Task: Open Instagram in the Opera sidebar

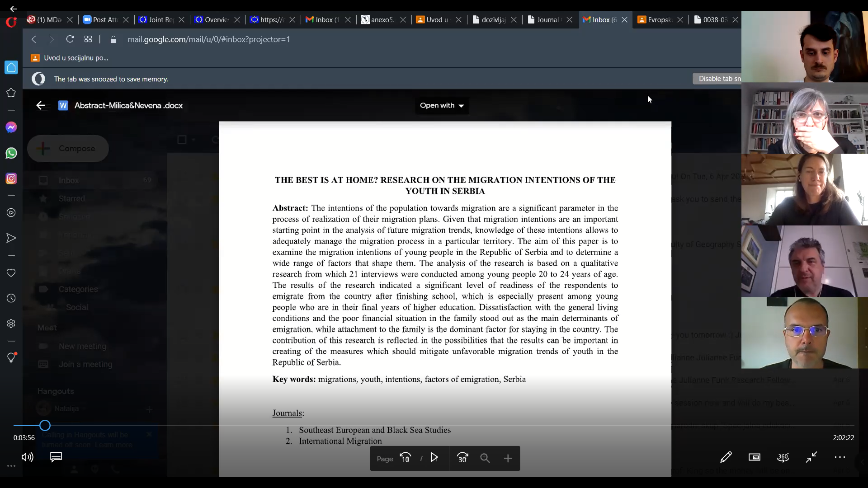Action: [x=11, y=178]
